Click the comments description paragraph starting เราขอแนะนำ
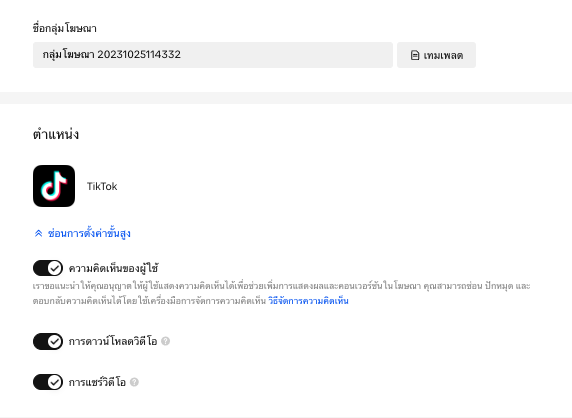Image resolution: width=572 pixels, height=418 pixels. point(281,294)
